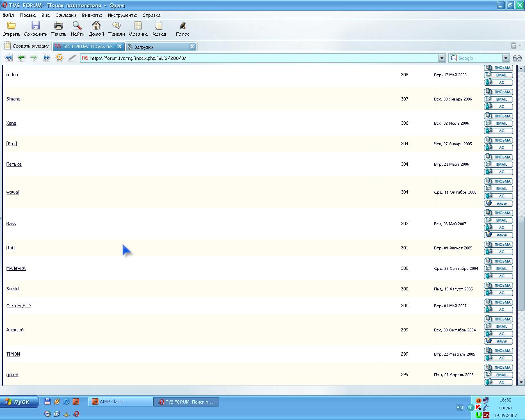525x420 pixels.
Task: Reload the page with the refresh icon
Action: [59, 58]
